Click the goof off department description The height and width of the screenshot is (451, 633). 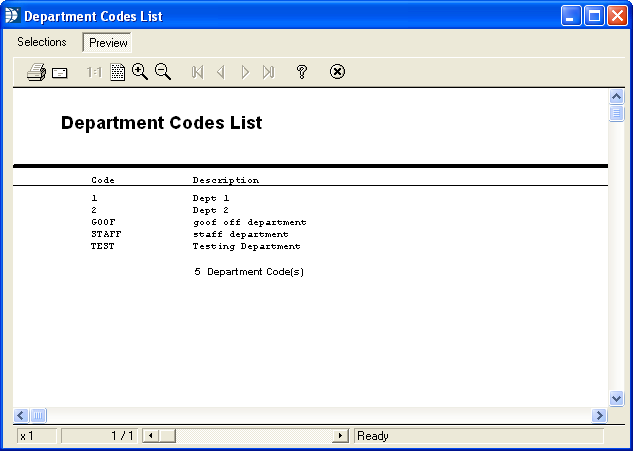coord(249,222)
